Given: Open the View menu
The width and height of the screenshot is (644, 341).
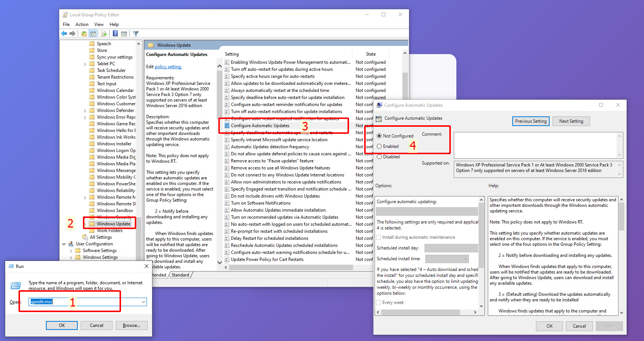Looking at the screenshot, I should 99,24.
